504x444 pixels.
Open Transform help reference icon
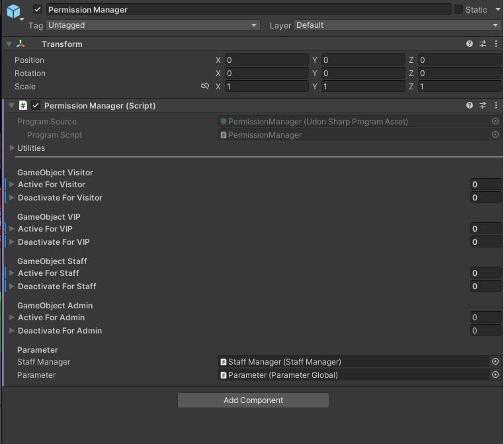pyautogui.click(x=470, y=44)
